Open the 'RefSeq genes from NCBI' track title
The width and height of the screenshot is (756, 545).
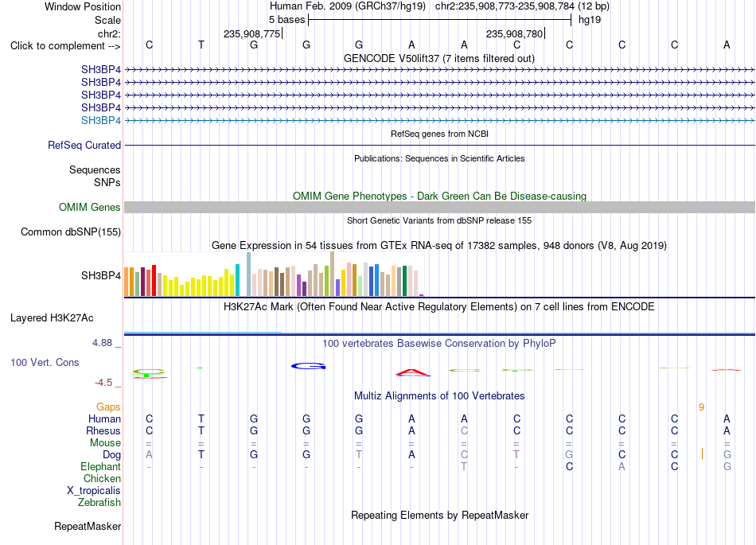439,134
